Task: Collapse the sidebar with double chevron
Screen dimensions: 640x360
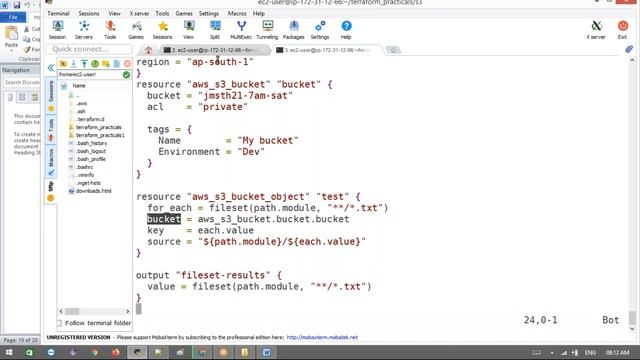Action: pos(51,68)
